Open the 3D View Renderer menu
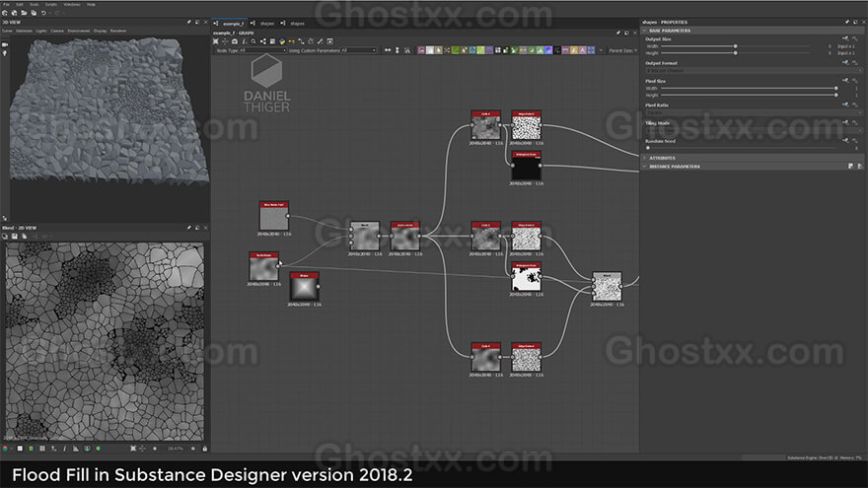This screenshot has width=868, height=488. click(118, 31)
